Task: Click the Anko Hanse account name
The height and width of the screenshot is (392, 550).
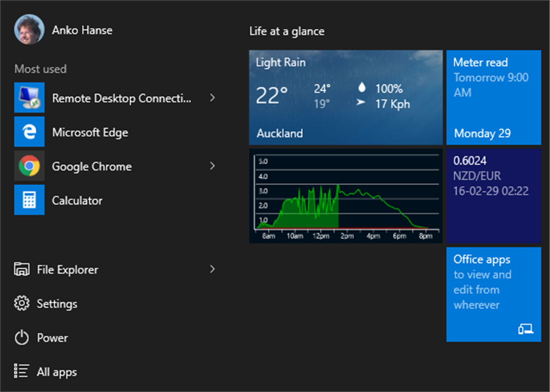Action: pos(82,29)
